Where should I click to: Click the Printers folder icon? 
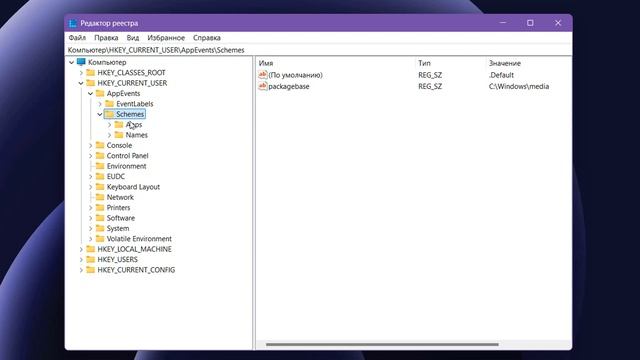tap(100, 207)
